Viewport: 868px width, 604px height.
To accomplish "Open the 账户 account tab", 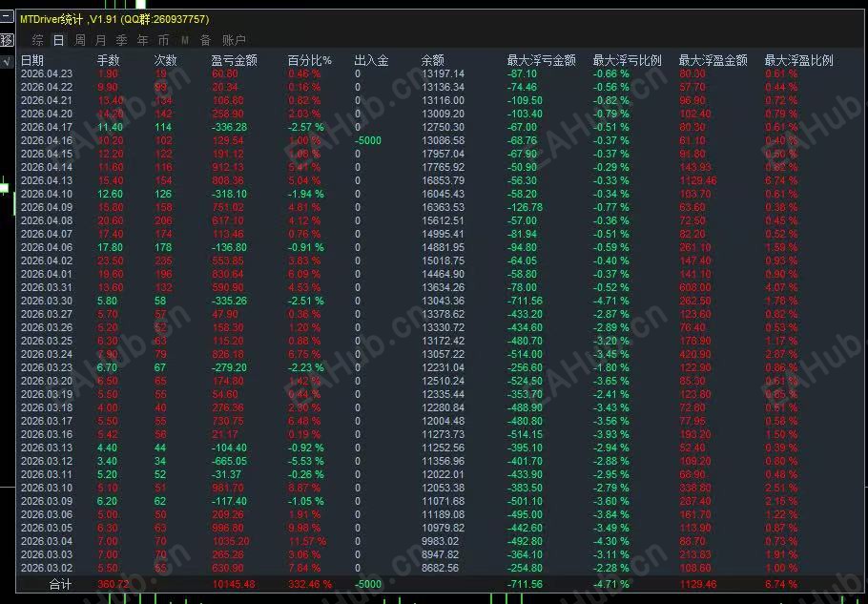I will coord(234,40).
